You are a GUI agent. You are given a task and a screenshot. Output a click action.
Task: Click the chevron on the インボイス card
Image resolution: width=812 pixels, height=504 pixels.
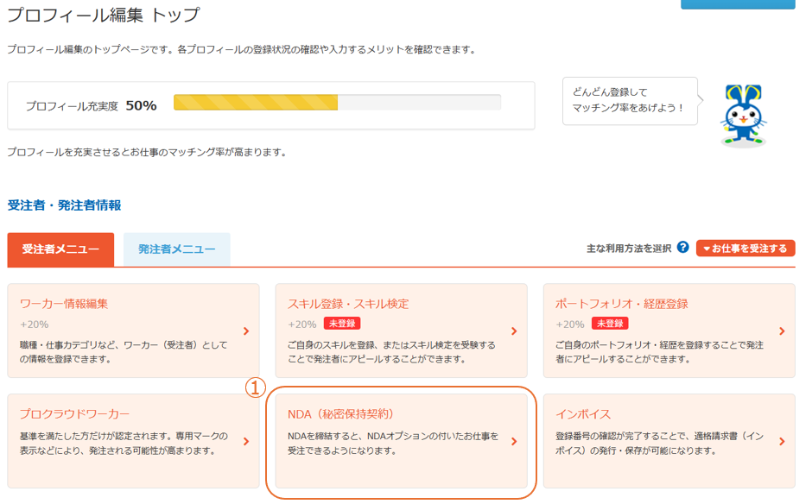point(782,441)
